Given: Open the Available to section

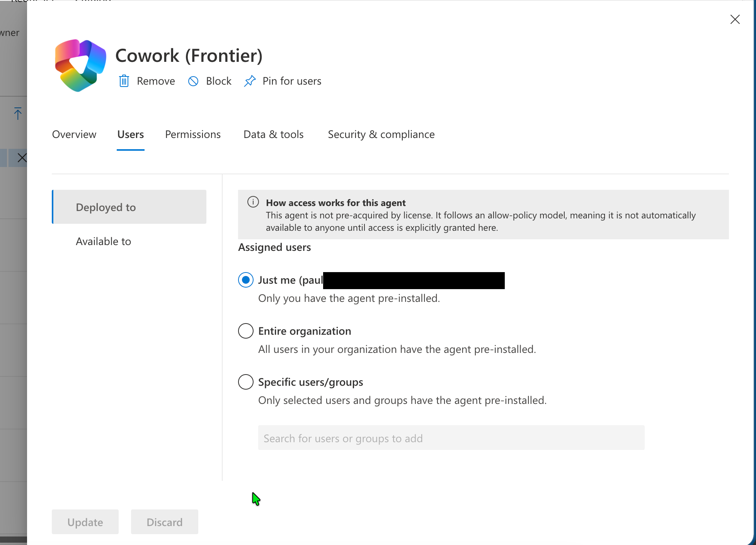Looking at the screenshot, I should (x=103, y=241).
